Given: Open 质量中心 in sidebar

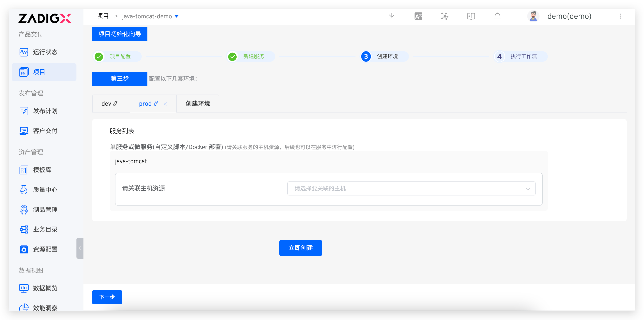Looking at the screenshot, I should coord(44,190).
